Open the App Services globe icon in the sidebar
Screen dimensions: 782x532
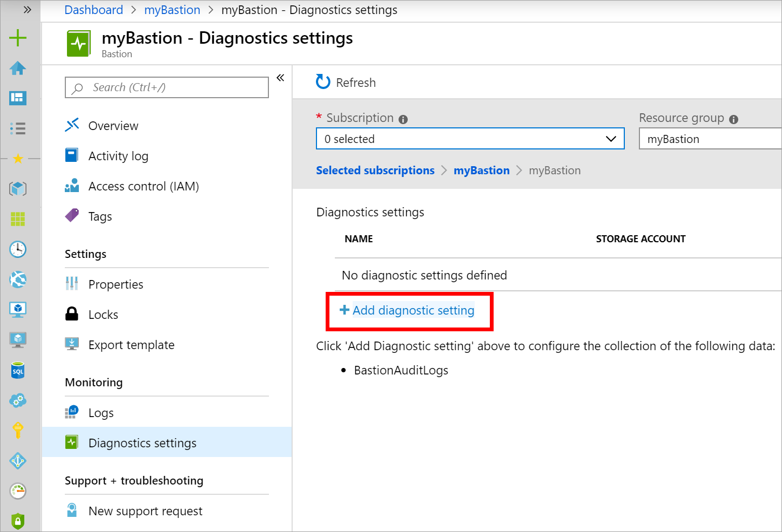tap(18, 279)
